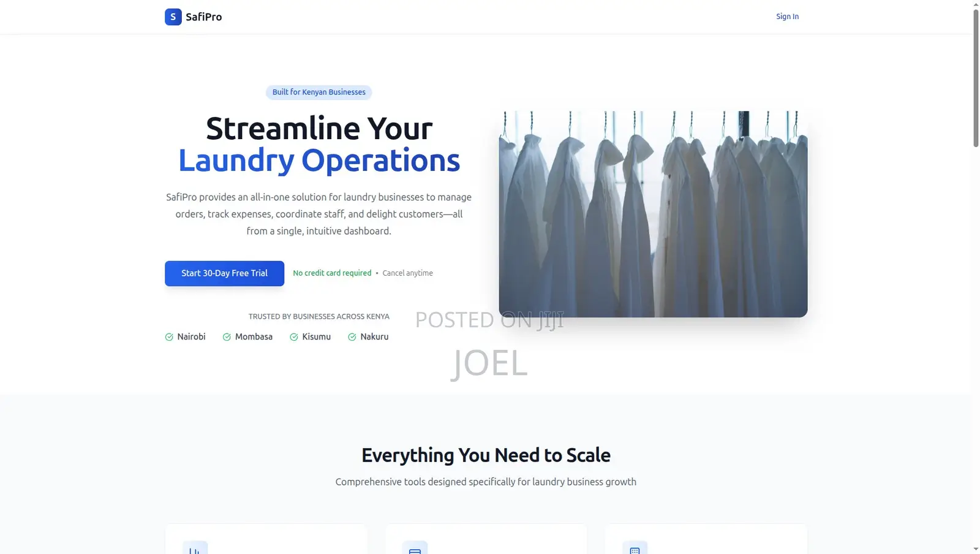
Task: Click the scrollbar down arrow
Action: (x=976, y=549)
